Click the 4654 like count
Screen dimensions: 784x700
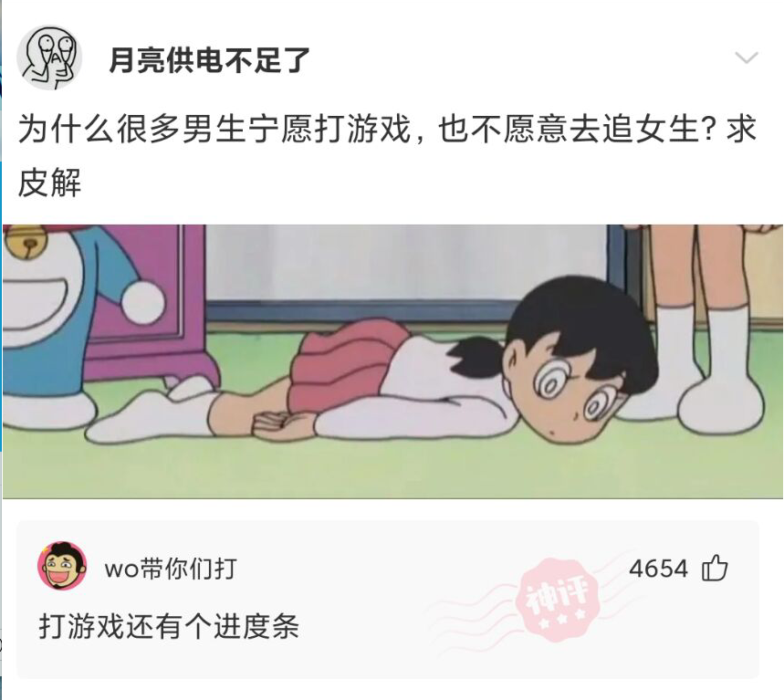[x=658, y=569]
